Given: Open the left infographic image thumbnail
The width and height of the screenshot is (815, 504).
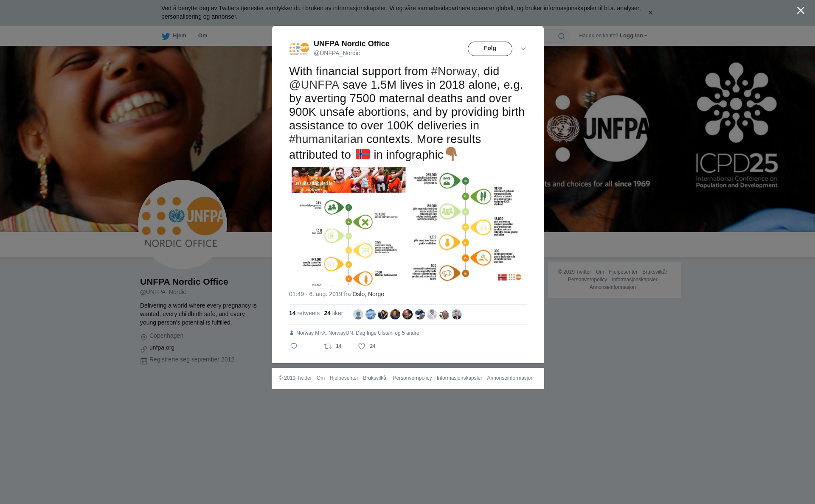Looking at the screenshot, I should click(x=348, y=226).
